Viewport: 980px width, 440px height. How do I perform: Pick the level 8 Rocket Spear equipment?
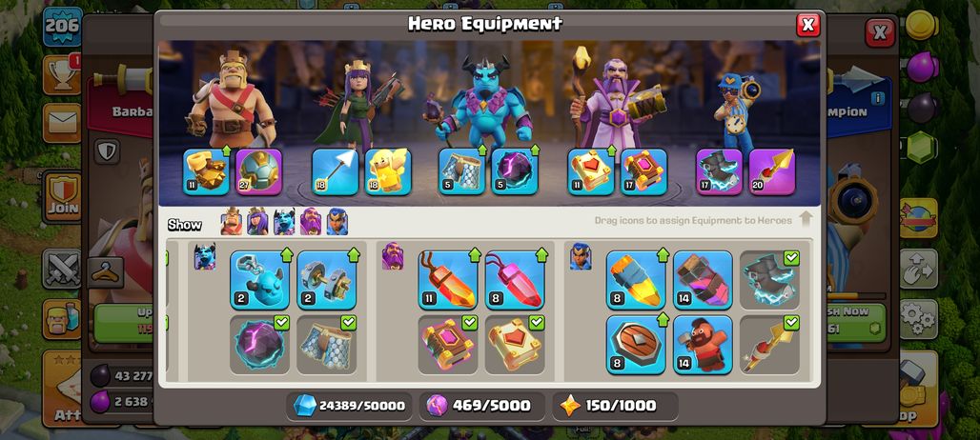(636, 280)
